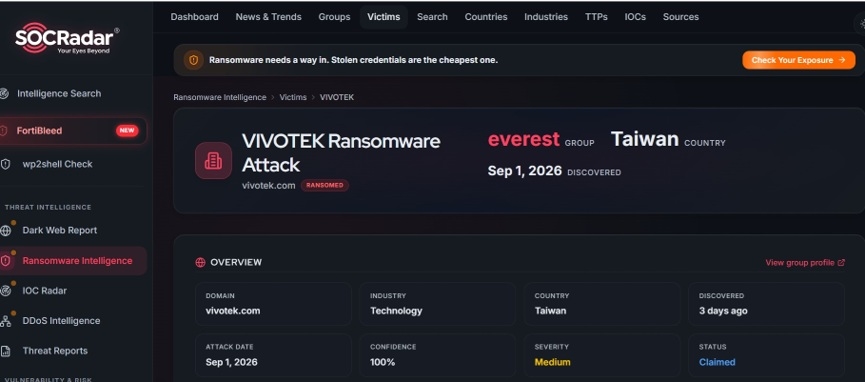
Task: Click the vivotek.com text under the title
Action: [269, 185]
